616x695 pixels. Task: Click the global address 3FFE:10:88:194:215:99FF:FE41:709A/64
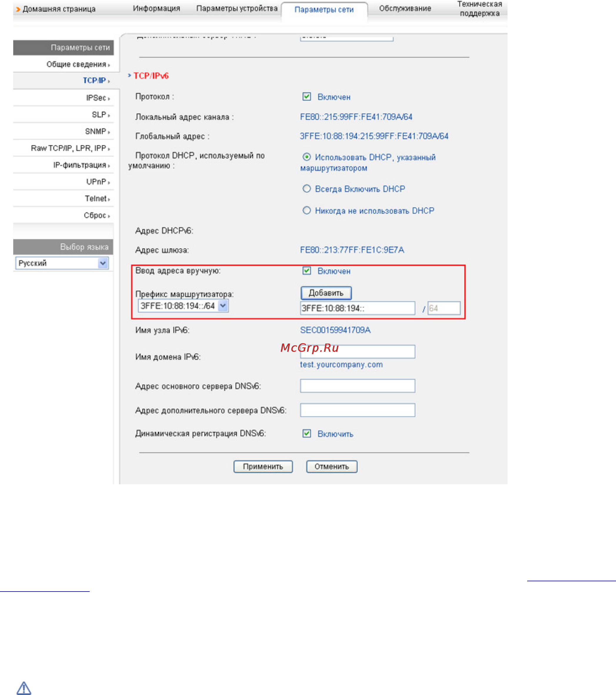click(374, 136)
